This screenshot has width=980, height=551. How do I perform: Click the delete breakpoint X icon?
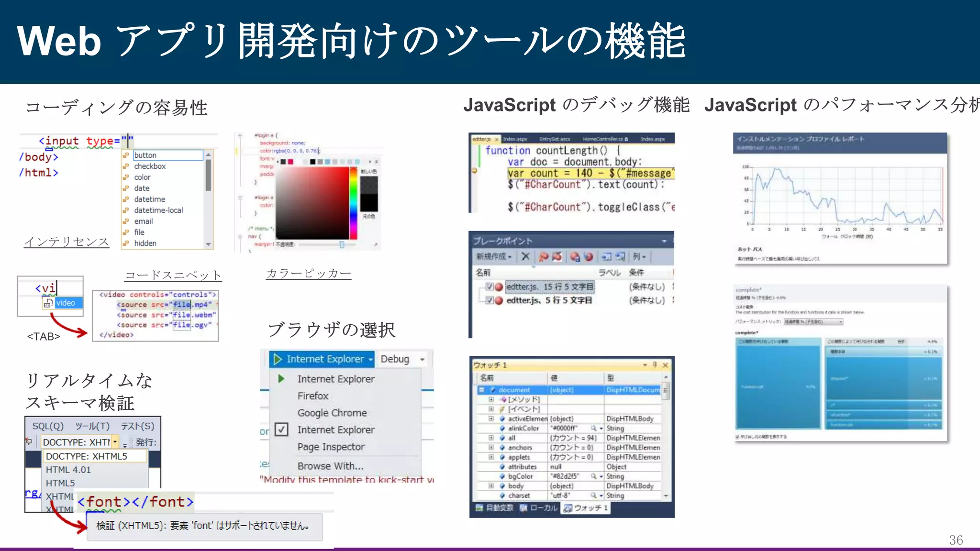(525, 256)
